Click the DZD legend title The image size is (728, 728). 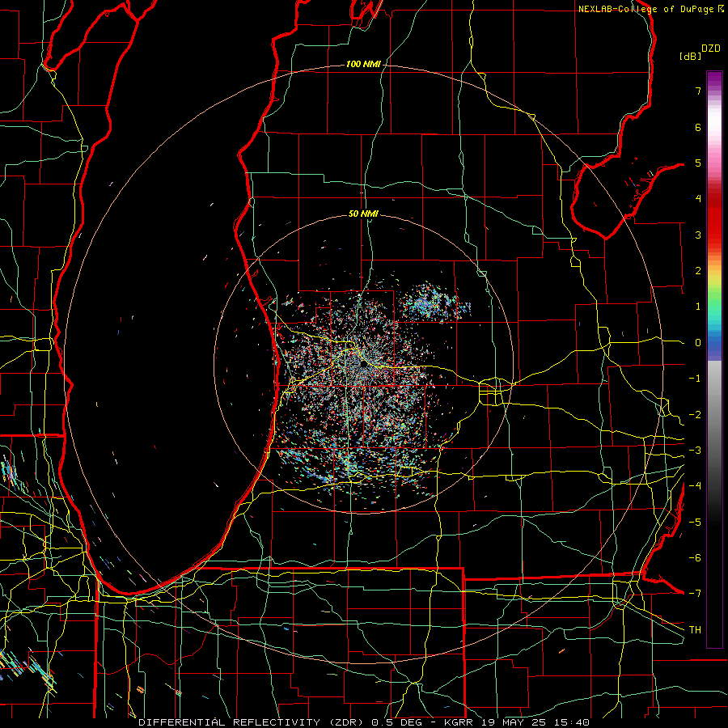[x=711, y=49]
